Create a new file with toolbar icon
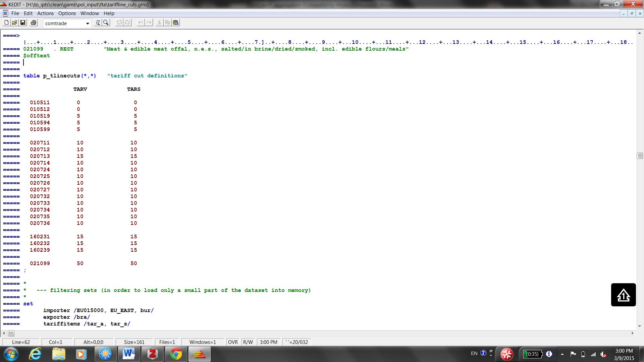 click(x=6, y=22)
